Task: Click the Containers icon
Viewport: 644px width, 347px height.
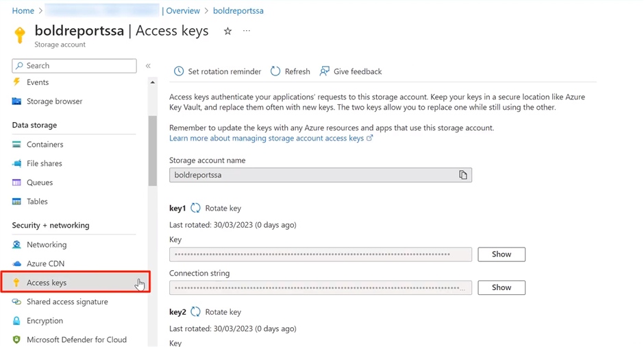Action: click(x=16, y=144)
